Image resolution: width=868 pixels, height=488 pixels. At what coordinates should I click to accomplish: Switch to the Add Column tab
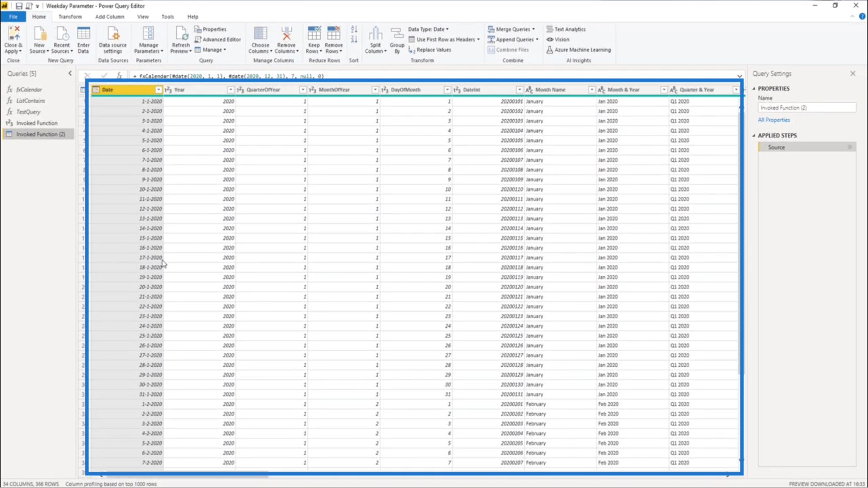[110, 17]
